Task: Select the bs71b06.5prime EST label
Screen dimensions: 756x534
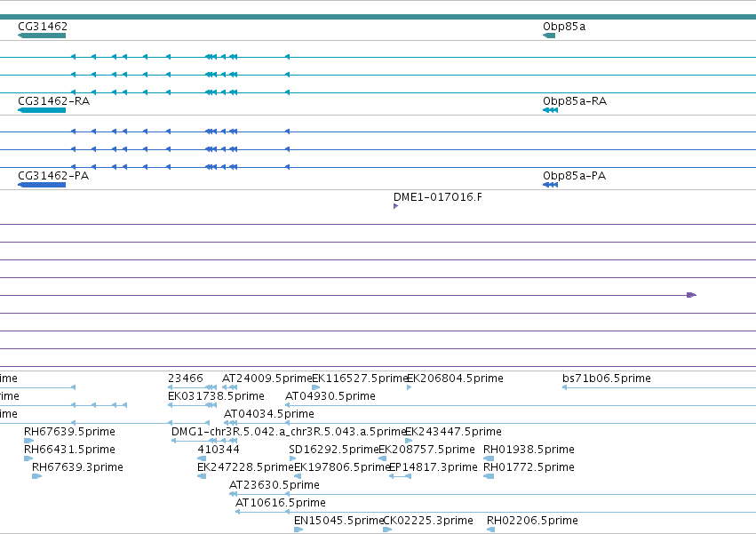Action: click(607, 379)
